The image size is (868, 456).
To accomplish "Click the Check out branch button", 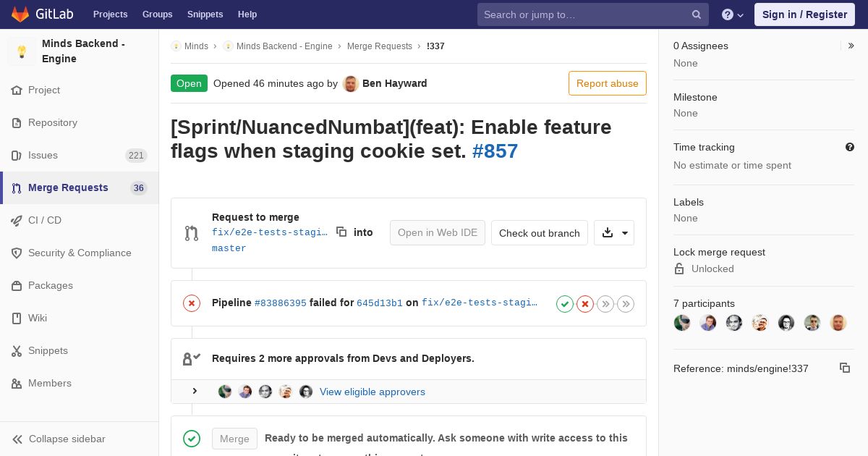I will (540, 232).
